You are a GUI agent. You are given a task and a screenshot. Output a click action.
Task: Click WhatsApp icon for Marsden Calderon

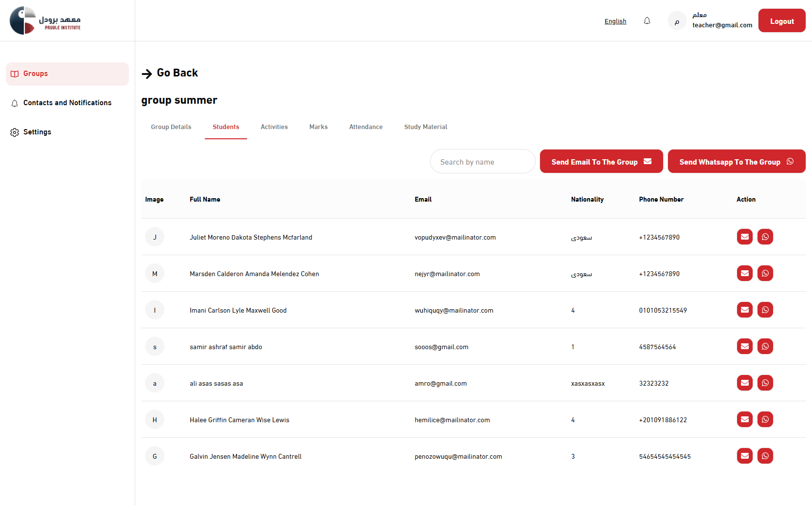765,273
